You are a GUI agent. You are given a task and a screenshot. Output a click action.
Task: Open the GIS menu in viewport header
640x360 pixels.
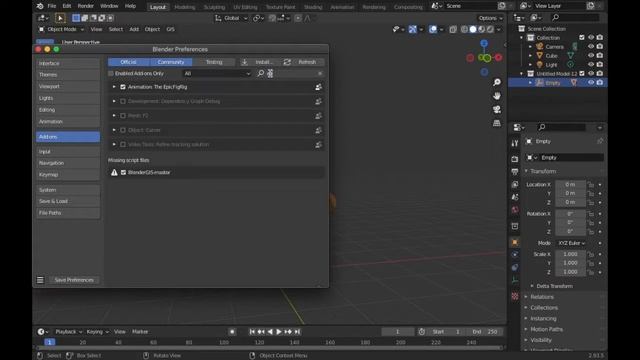click(170, 29)
